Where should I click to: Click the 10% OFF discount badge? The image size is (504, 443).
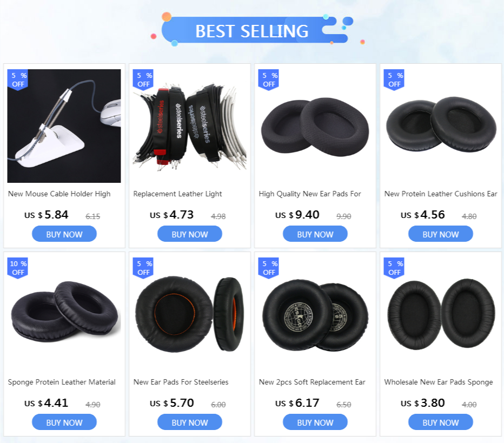pos(18,268)
